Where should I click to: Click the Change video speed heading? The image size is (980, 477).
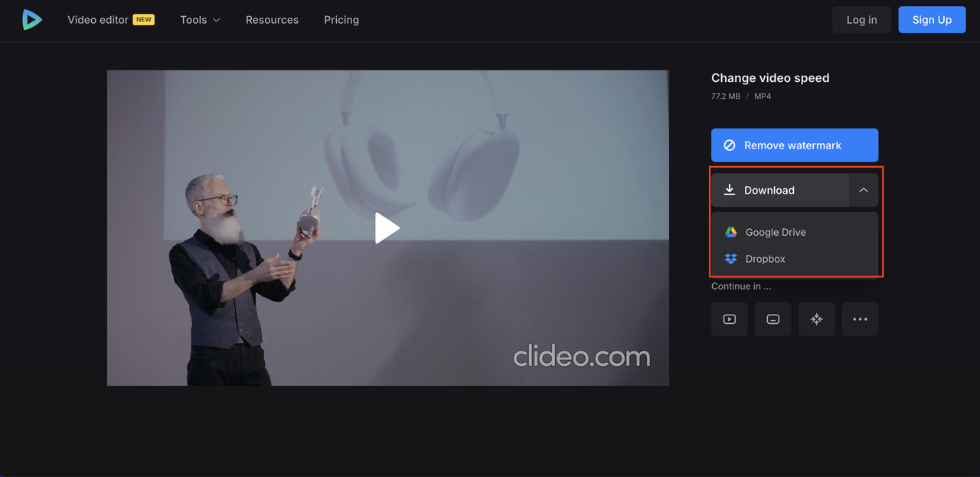point(770,78)
